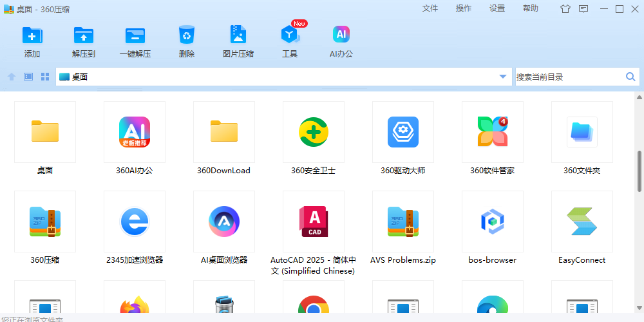Select the AVS Problems.zip archive file
This screenshot has height=322, width=644.
pos(403,222)
